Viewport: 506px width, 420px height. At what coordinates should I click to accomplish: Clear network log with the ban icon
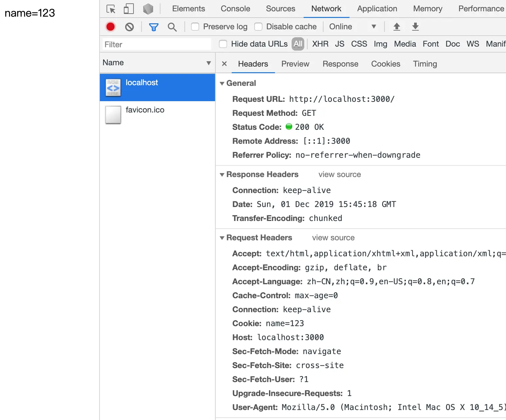coord(129,27)
